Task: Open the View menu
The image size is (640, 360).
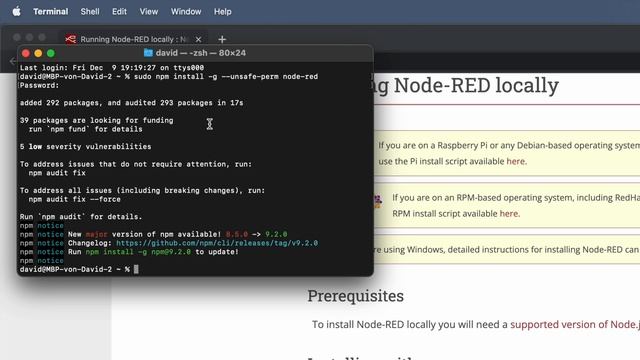Action: tap(149, 11)
